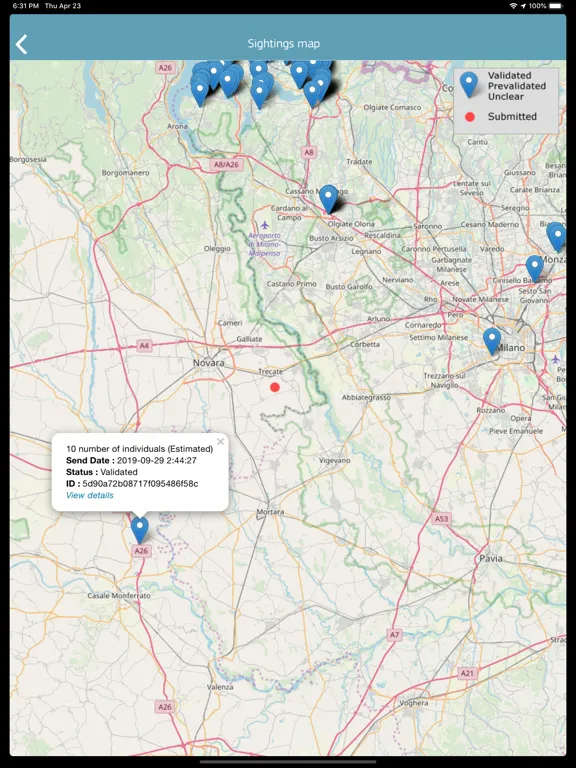Viewport: 576px width, 768px height.
Task: Click the Oleggio town label
Action: pyautogui.click(x=217, y=249)
